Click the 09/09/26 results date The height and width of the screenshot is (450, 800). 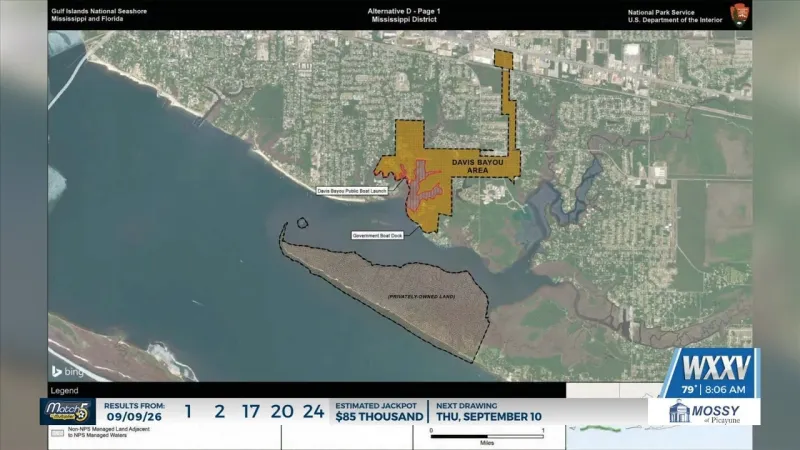pyautogui.click(x=134, y=417)
